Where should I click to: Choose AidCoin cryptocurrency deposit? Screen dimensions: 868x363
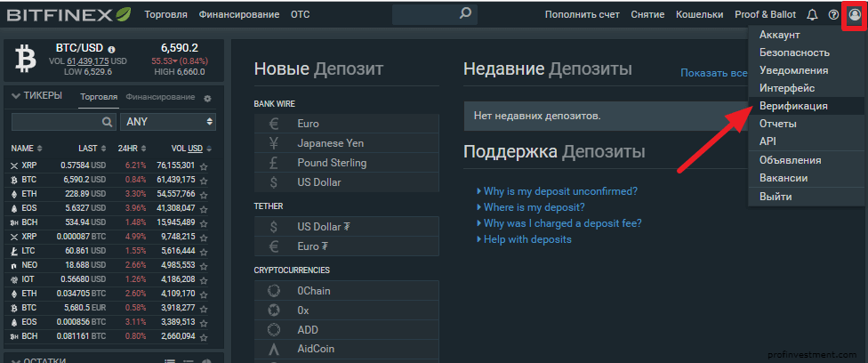347,349
